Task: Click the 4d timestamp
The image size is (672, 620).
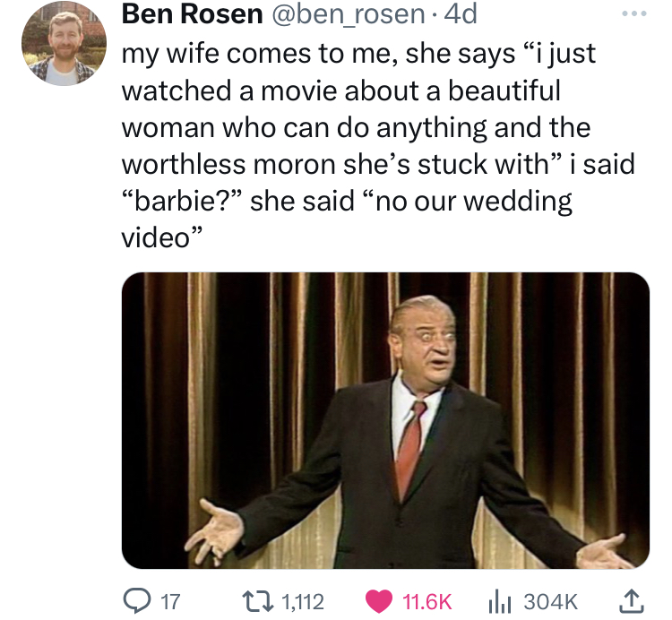Action: coord(465,14)
